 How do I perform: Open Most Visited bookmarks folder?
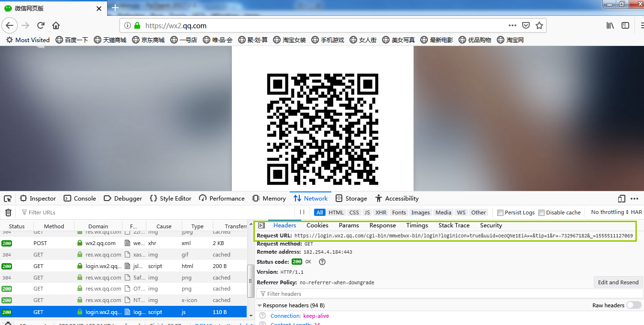coord(28,40)
